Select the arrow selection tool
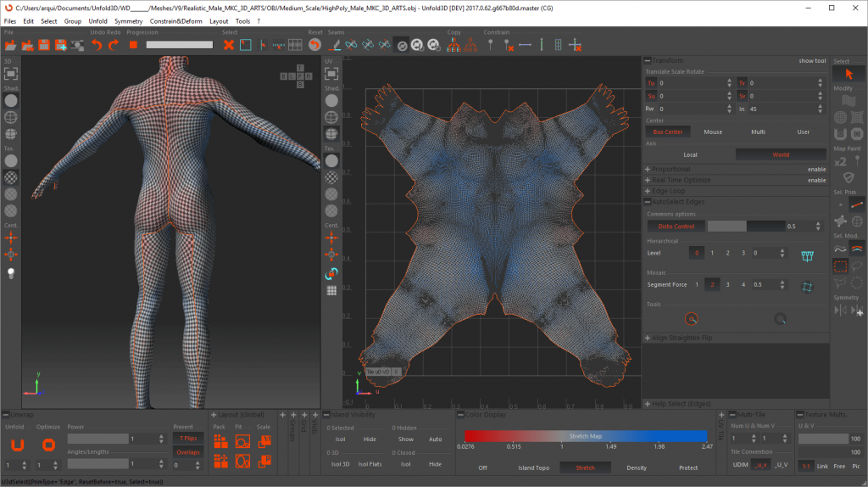This screenshot has height=487, width=868. (x=849, y=74)
